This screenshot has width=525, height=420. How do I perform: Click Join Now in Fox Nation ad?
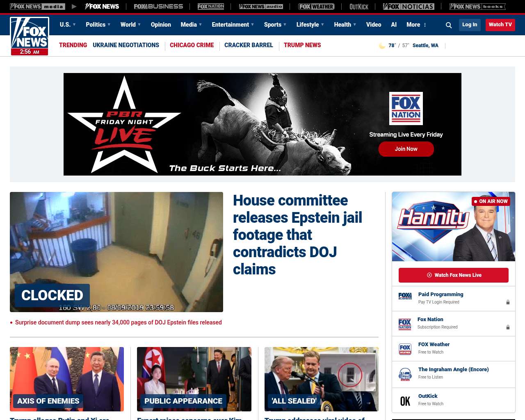(x=406, y=149)
